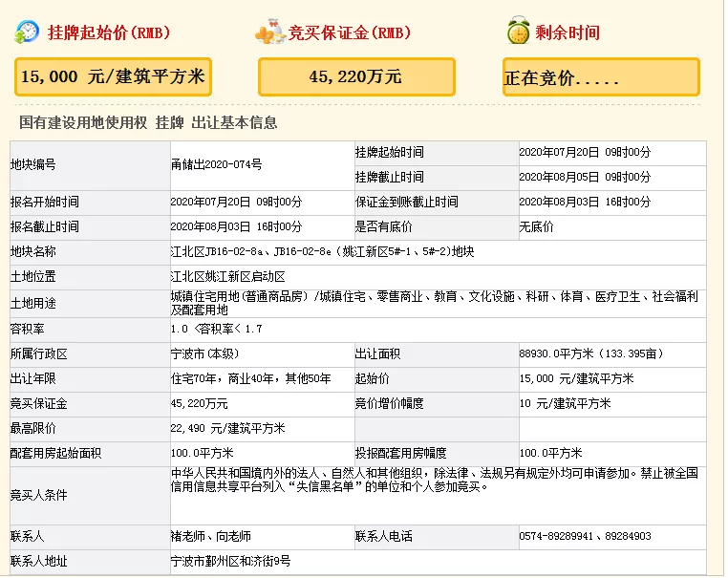Click the 联系人 label
This screenshot has height=578, width=728.
(x=28, y=537)
